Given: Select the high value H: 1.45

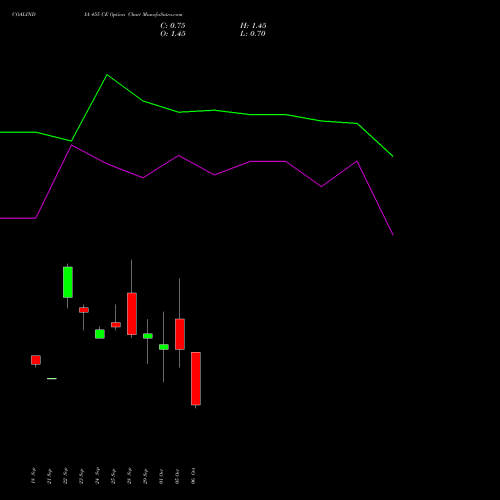Looking at the screenshot, I should point(253,26).
